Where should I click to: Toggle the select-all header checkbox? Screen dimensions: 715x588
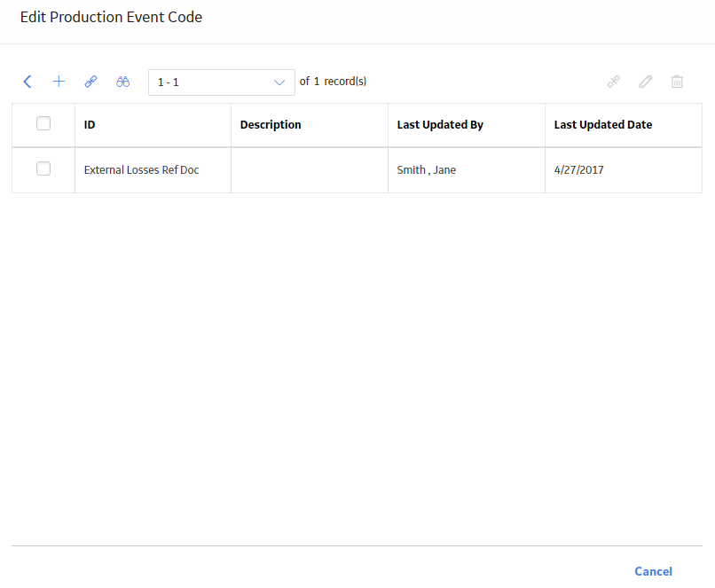pos(43,123)
